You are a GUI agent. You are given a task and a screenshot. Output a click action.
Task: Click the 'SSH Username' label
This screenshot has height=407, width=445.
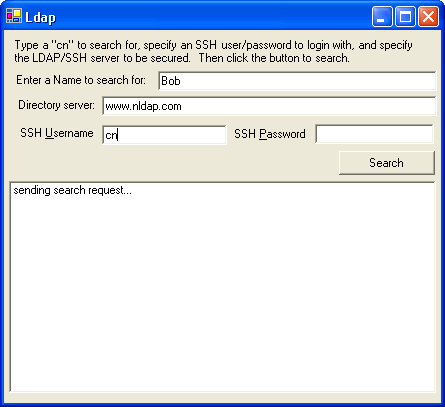57,133
